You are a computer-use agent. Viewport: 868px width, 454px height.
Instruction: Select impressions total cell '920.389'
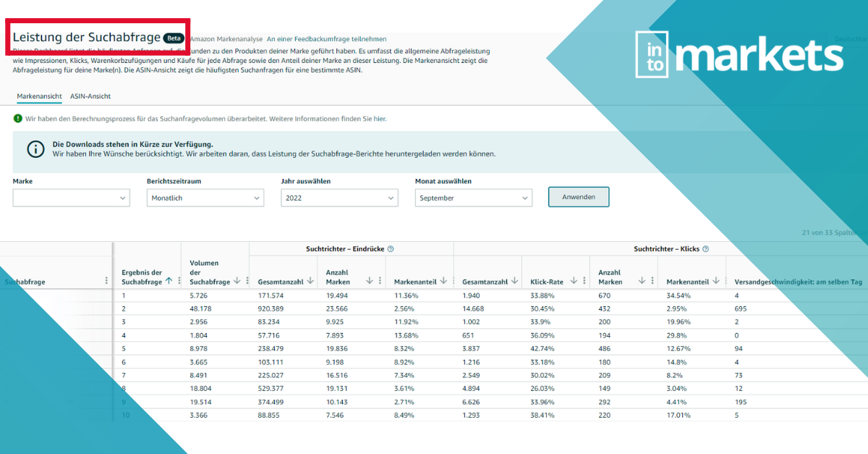[x=271, y=308]
